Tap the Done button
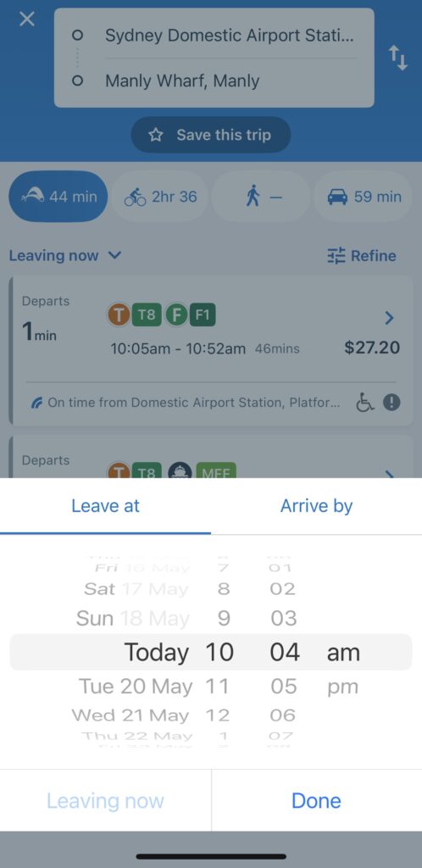The image size is (422, 868). tap(316, 800)
